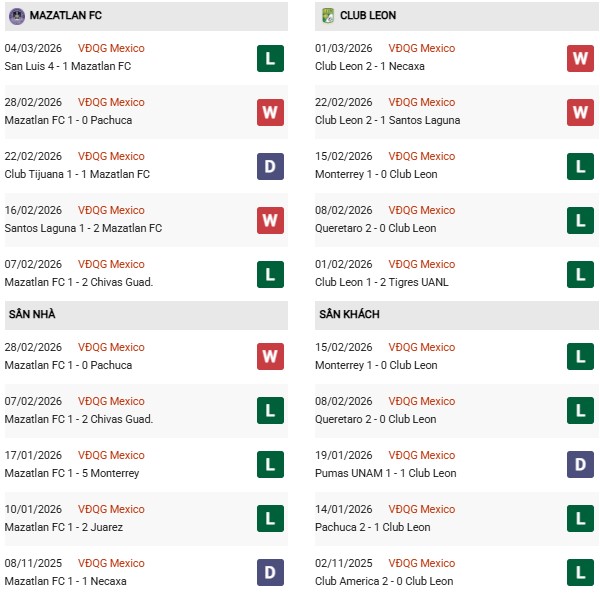This screenshot has width=600, height=593.
Task: Click W badge for Club Leon 2-1 Santos Laguna
Action: click(580, 112)
